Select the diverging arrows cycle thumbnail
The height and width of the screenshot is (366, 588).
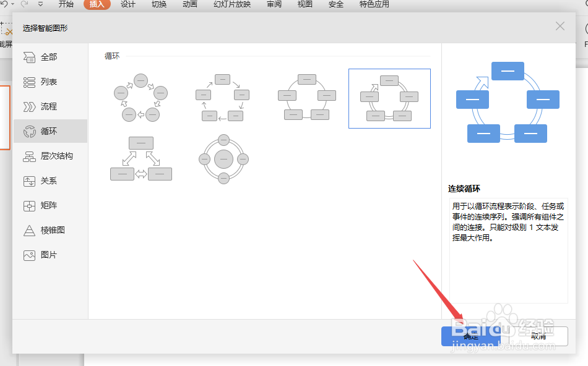click(x=141, y=159)
